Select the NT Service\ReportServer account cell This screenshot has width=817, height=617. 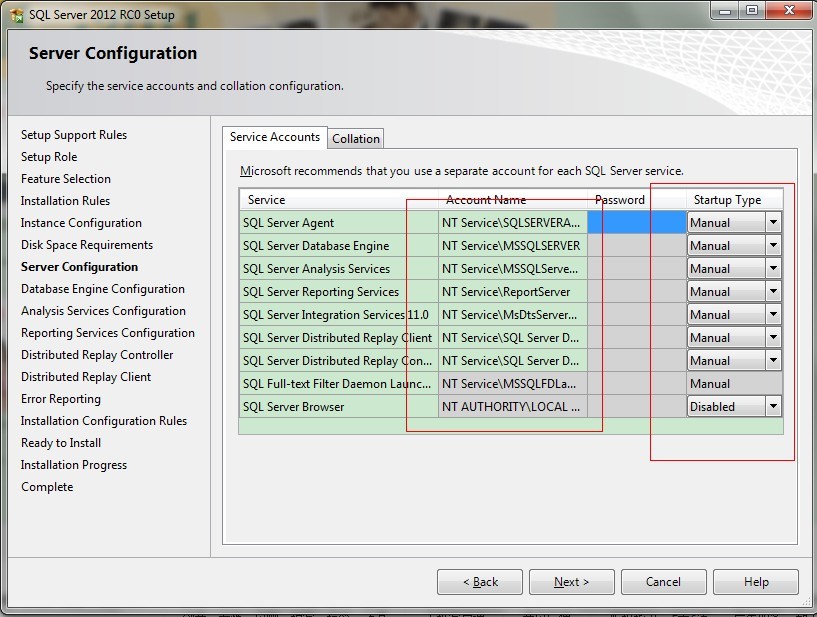(513, 291)
